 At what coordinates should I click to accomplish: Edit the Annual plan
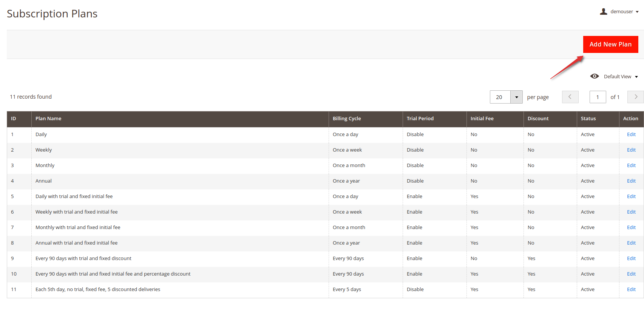631,181
